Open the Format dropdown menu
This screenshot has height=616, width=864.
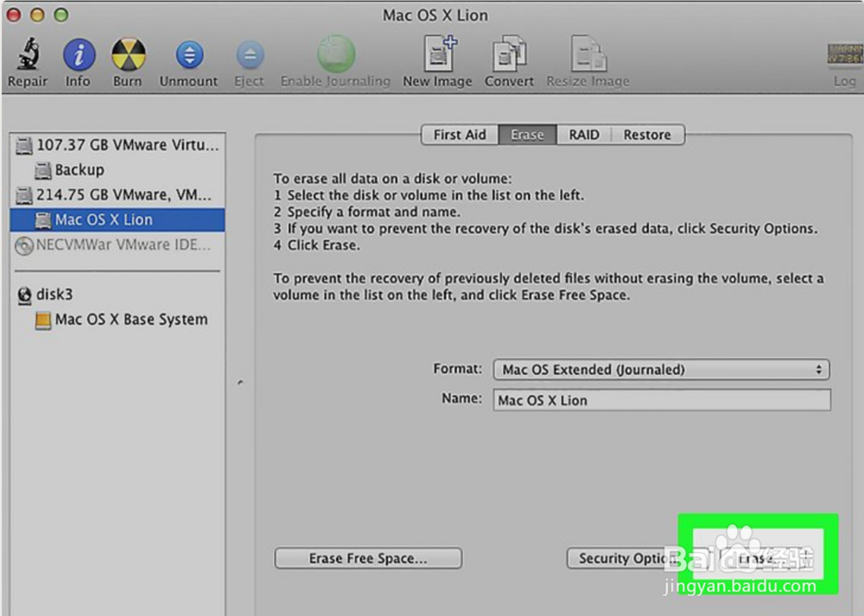click(662, 369)
